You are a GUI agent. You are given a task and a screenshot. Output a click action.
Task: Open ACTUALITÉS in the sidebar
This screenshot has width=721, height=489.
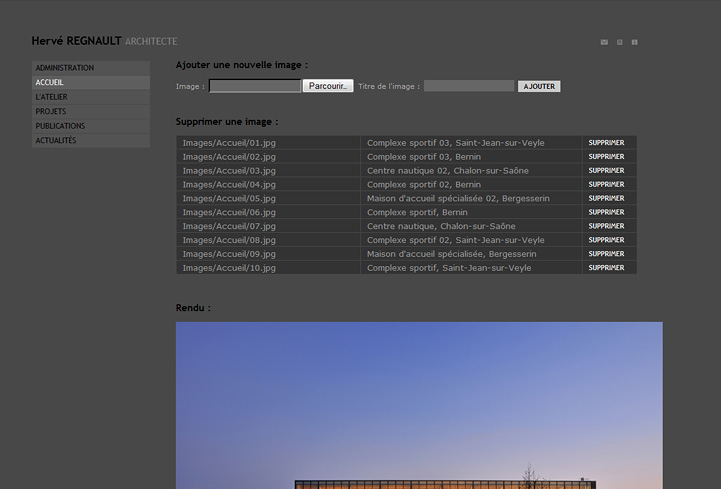pos(91,140)
